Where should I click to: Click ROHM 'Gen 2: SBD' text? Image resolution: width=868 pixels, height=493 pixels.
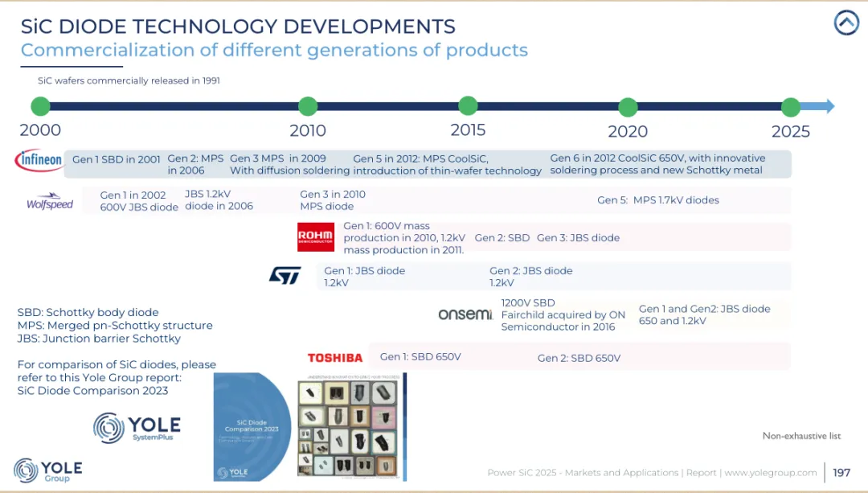[502, 237]
